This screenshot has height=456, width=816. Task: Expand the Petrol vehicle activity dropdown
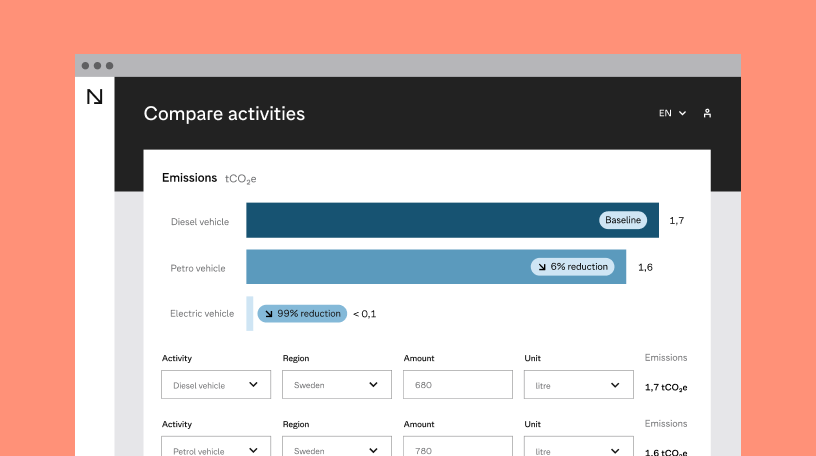click(216, 447)
